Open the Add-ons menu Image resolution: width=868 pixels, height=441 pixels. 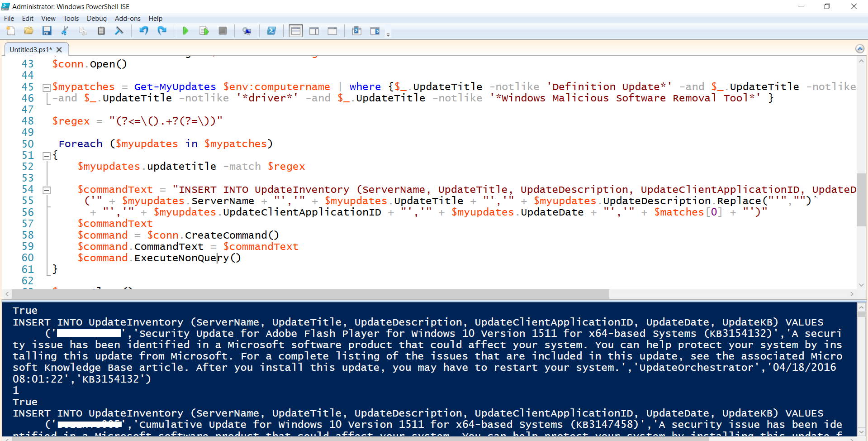coord(128,19)
